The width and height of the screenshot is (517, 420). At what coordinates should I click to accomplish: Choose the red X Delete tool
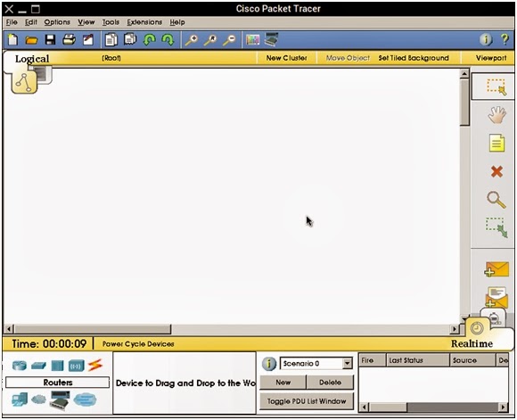pyautogui.click(x=496, y=171)
